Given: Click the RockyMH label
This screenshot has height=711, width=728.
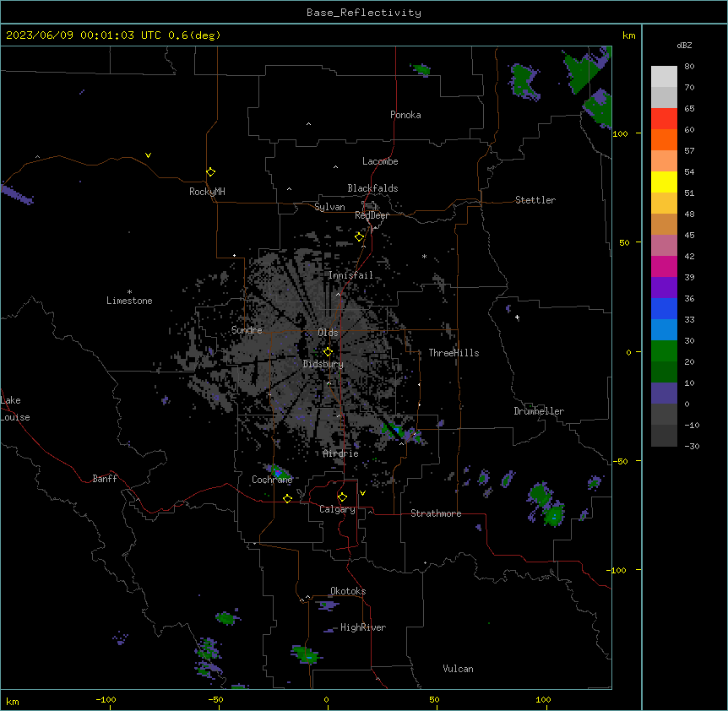Looking at the screenshot, I should (x=207, y=192).
